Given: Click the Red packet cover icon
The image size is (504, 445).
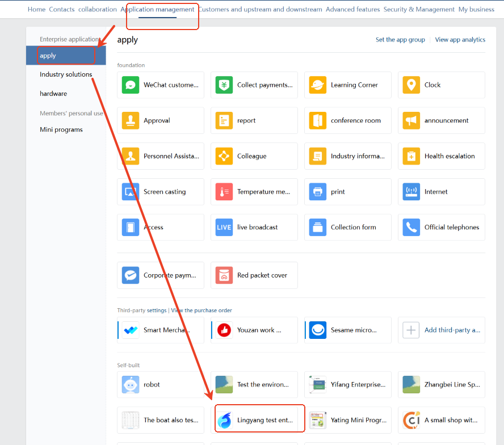Looking at the screenshot, I should coord(224,275).
